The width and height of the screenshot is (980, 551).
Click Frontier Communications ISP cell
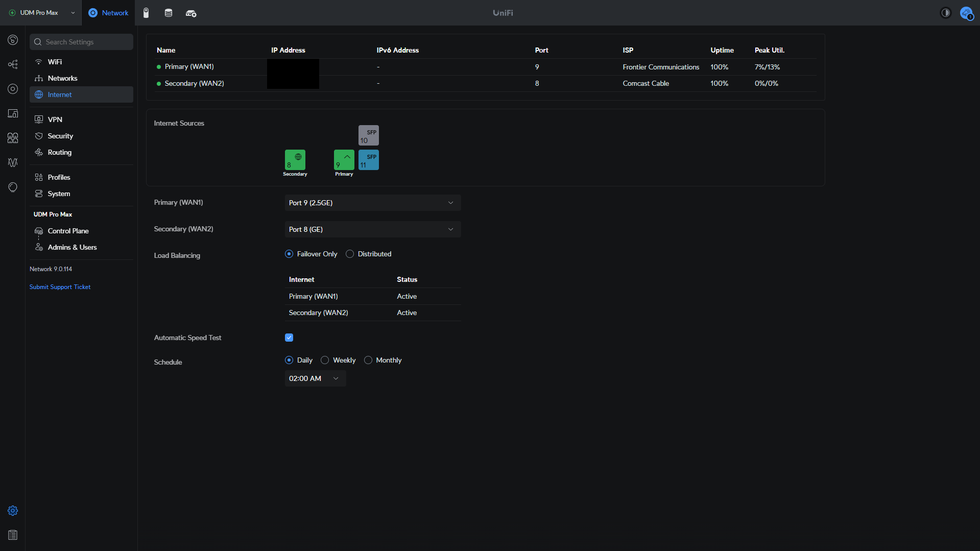pyautogui.click(x=661, y=67)
